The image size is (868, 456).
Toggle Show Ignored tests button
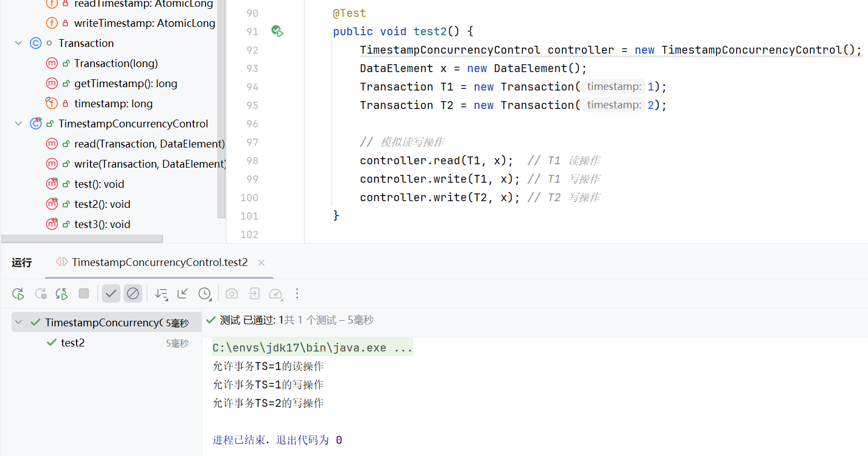pos(133,294)
